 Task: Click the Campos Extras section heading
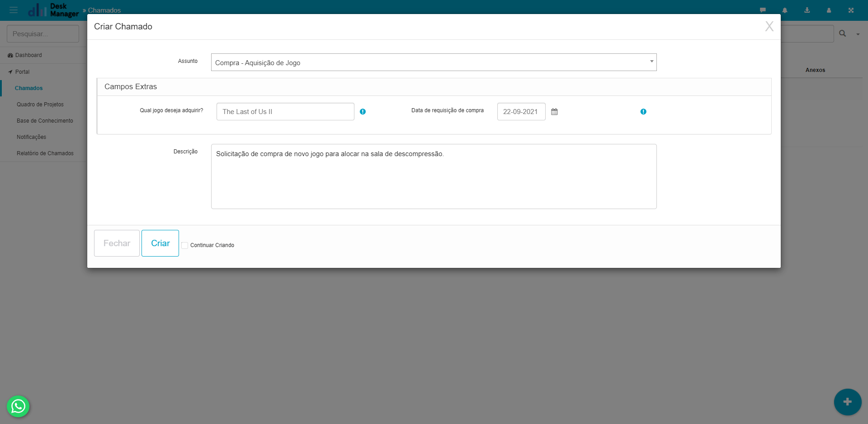[x=131, y=86]
